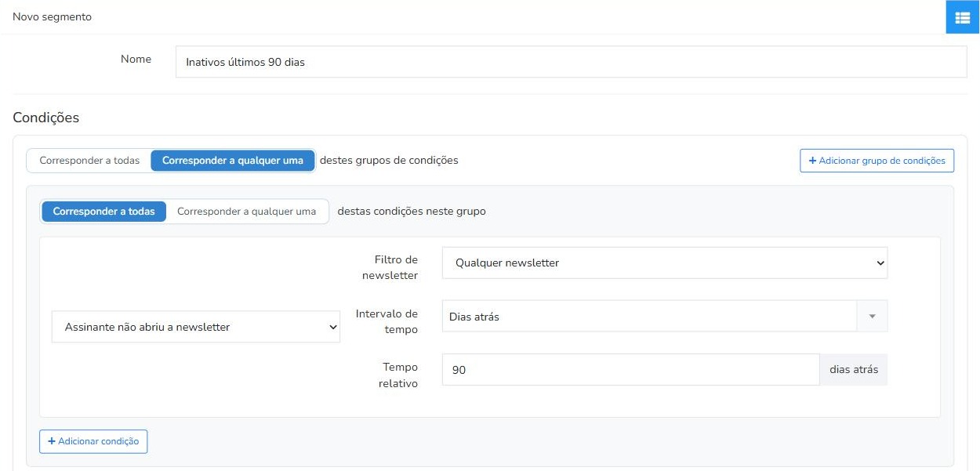Open the 'Qualquer newsletter' filter dropdown
Viewport: 980px width, 471px height.
pos(665,263)
